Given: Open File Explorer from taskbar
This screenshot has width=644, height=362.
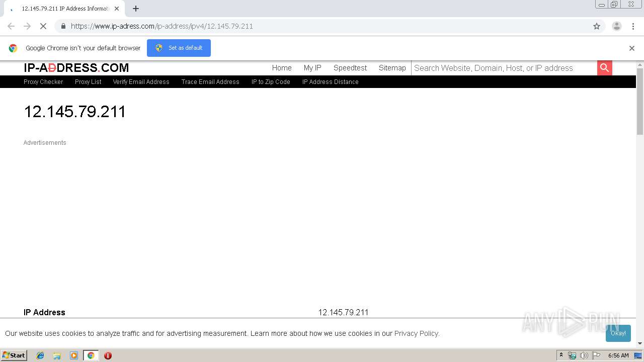Looking at the screenshot, I should pos(57,355).
